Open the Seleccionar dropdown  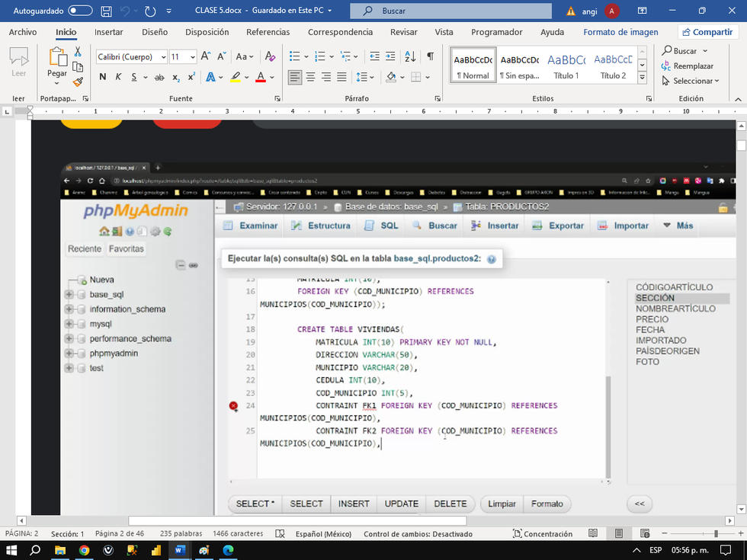click(691, 81)
